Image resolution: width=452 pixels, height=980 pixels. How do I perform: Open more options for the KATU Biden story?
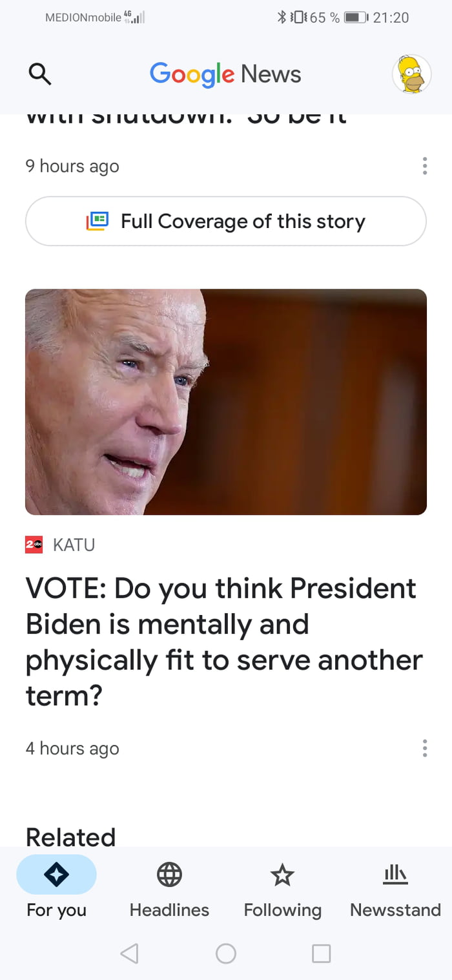(424, 748)
